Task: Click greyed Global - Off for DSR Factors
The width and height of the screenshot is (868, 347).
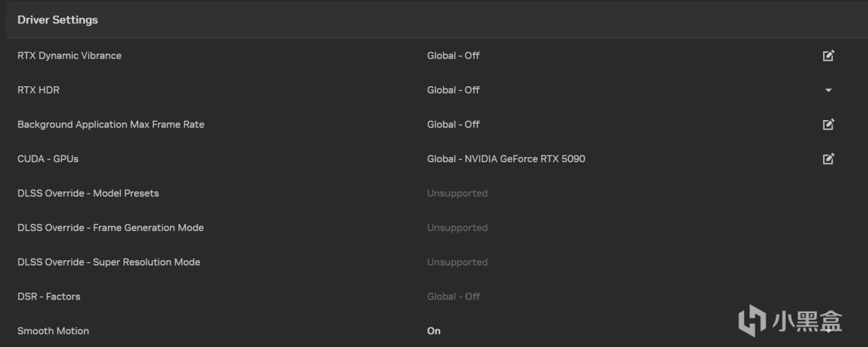Action: (453, 297)
